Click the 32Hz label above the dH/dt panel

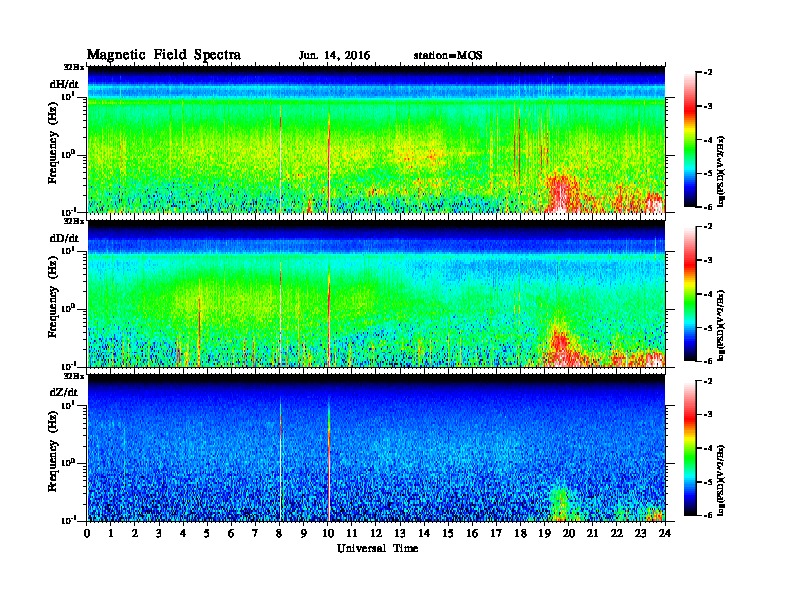pos(74,67)
